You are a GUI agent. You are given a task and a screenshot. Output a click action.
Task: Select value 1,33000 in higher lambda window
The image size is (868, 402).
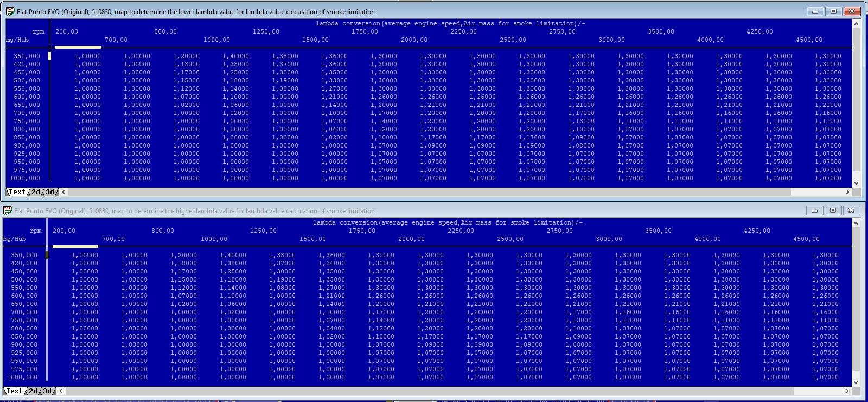point(332,279)
